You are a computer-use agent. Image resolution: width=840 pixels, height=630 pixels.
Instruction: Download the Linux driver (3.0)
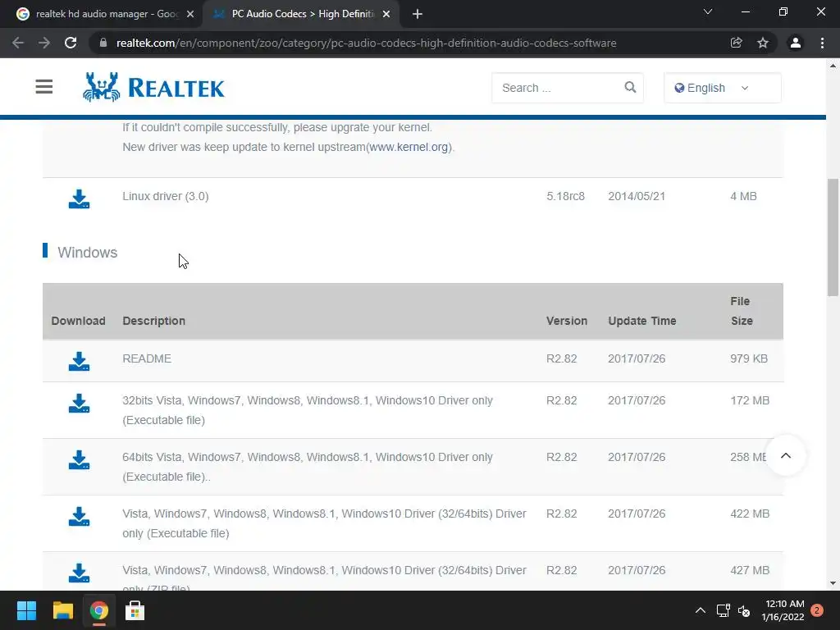[79, 199]
